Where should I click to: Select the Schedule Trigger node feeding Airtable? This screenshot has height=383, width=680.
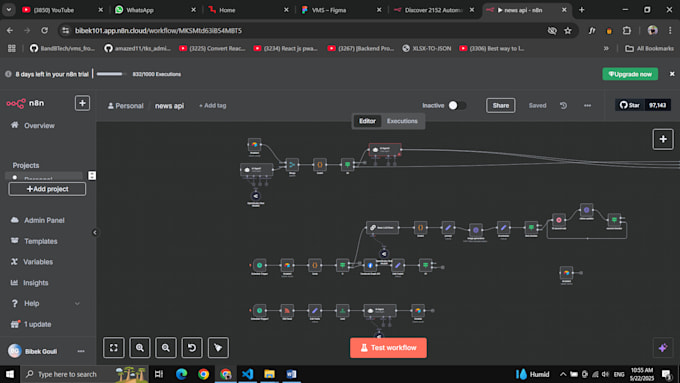tap(259, 265)
